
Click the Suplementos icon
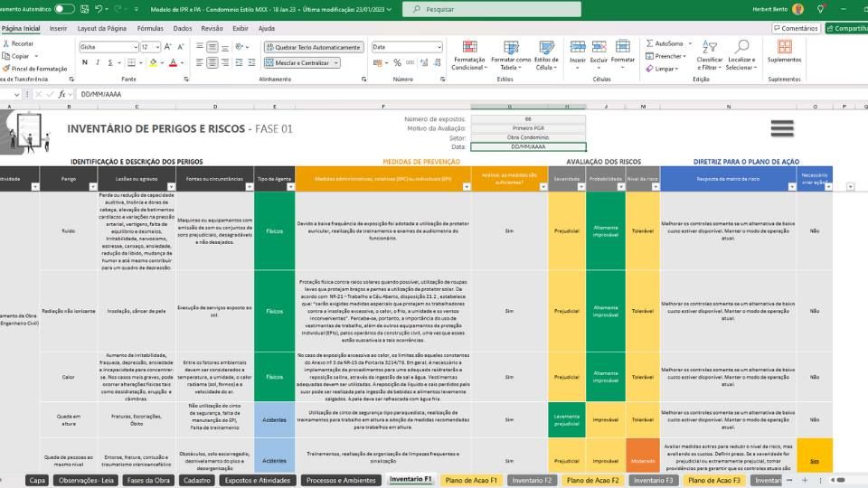(783, 47)
